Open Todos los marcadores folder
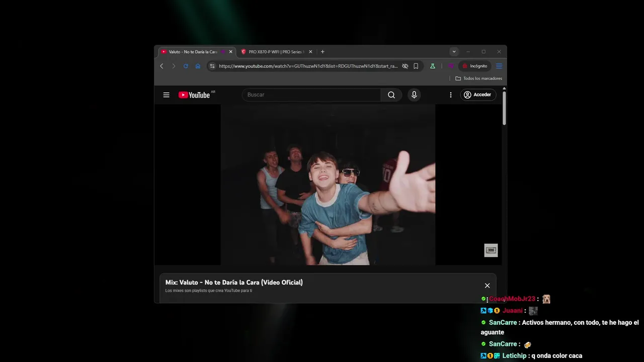Viewport: 644px width, 362px height. [479, 78]
